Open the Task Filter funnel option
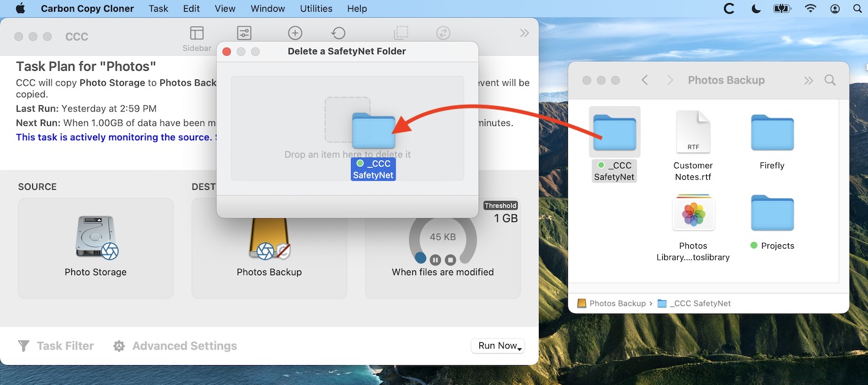This screenshot has height=385, width=868. tap(56, 346)
